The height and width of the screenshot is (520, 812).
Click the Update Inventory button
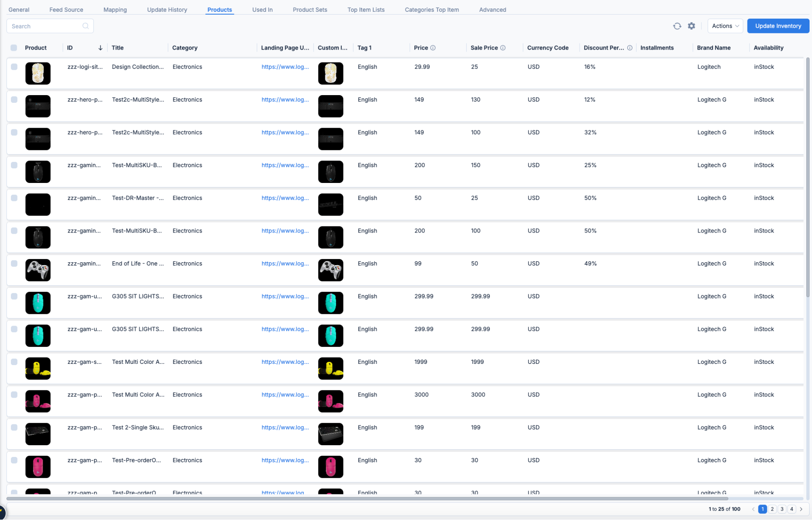tap(778, 26)
